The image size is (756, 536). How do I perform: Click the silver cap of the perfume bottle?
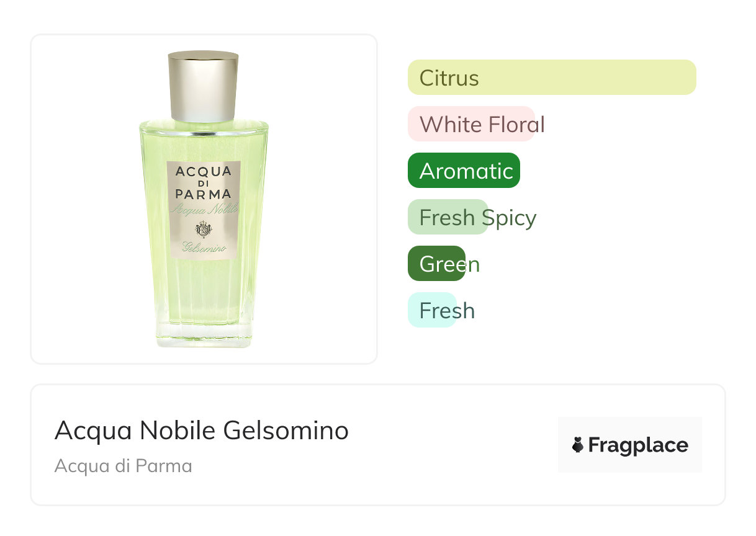[x=204, y=87]
